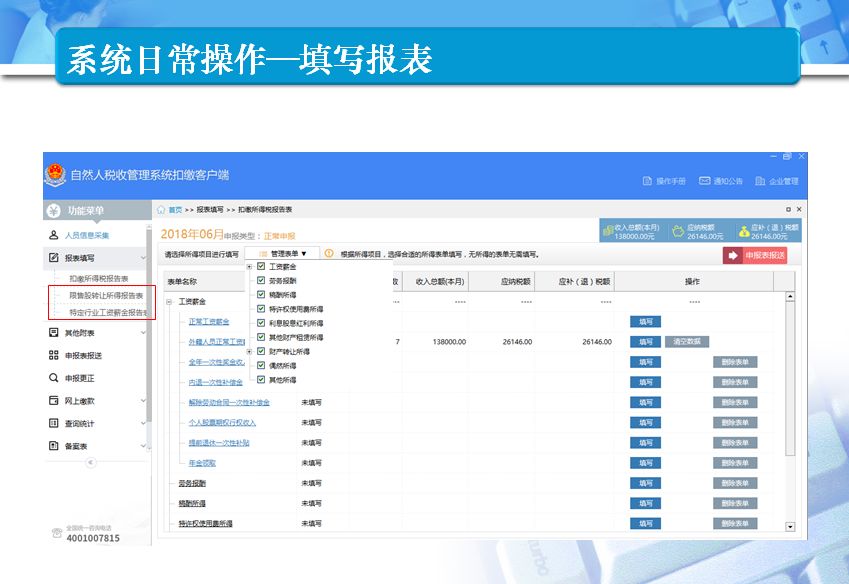Collapse the 报表填写 sidebar chevron
849x584 pixels.
pyautogui.click(x=143, y=258)
